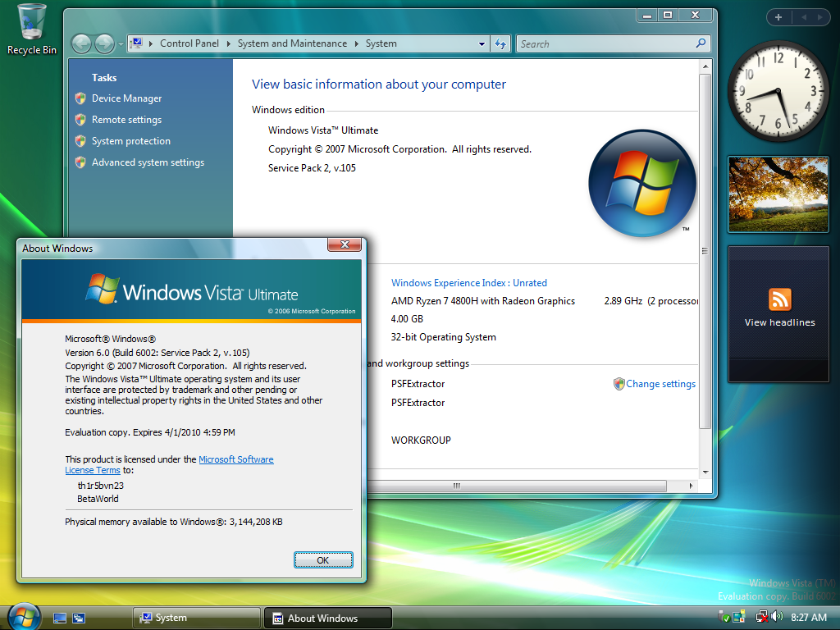Expand arrow before Control Panel breadcrumb
The height and width of the screenshot is (630, 840).
[x=151, y=43]
